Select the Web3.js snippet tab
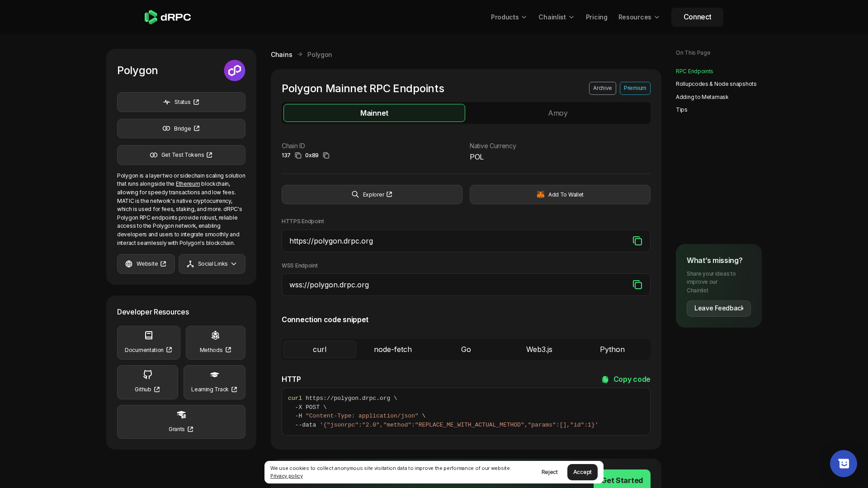This screenshot has width=868, height=488. [x=539, y=350]
